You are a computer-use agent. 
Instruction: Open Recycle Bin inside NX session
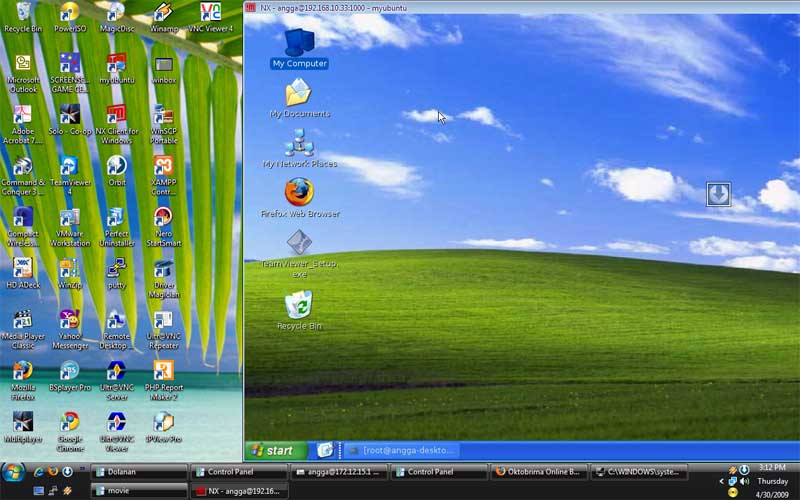coord(299,310)
